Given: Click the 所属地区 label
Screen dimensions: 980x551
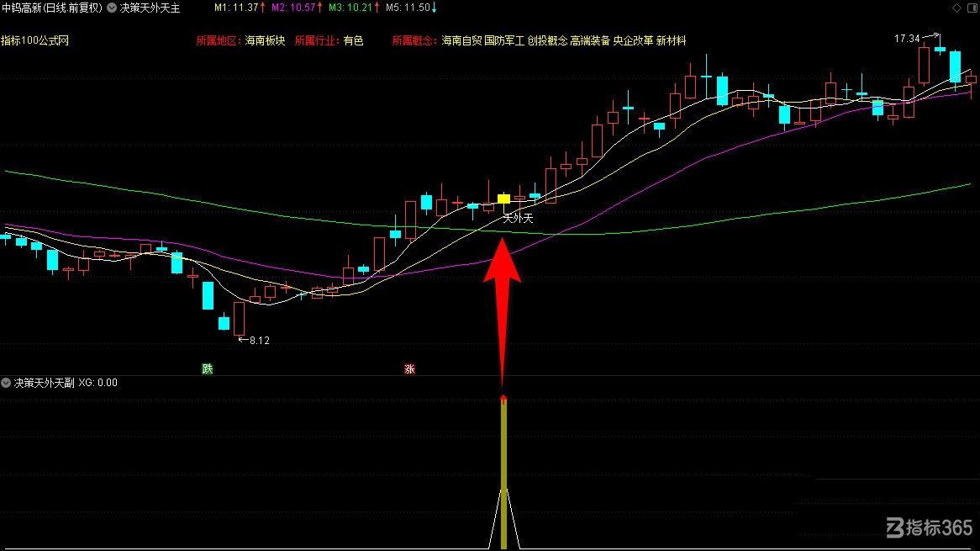Looking at the screenshot, I should [219, 40].
